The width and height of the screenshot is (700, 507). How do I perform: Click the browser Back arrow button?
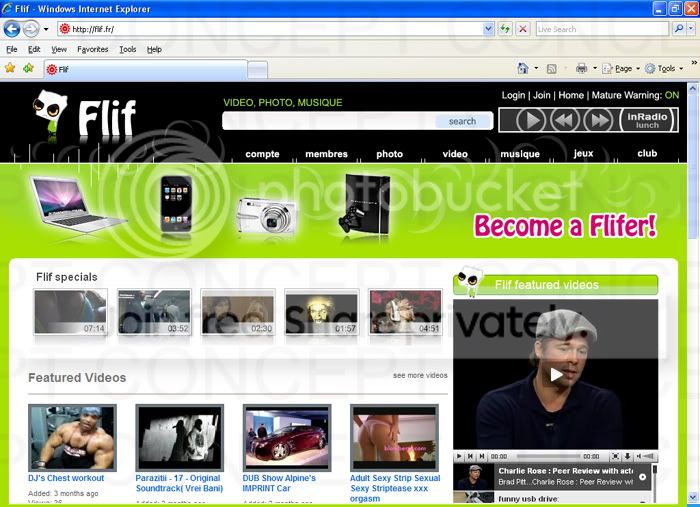[x=12, y=29]
